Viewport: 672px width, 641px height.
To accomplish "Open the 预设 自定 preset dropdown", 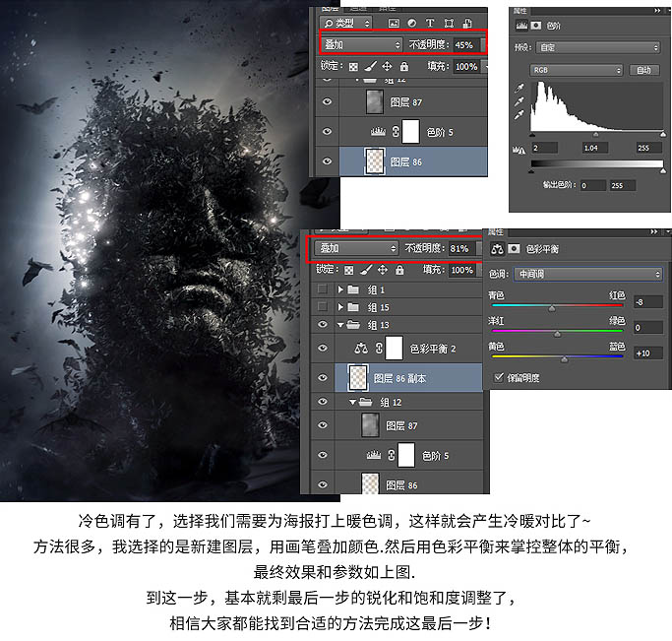I will click(x=599, y=47).
